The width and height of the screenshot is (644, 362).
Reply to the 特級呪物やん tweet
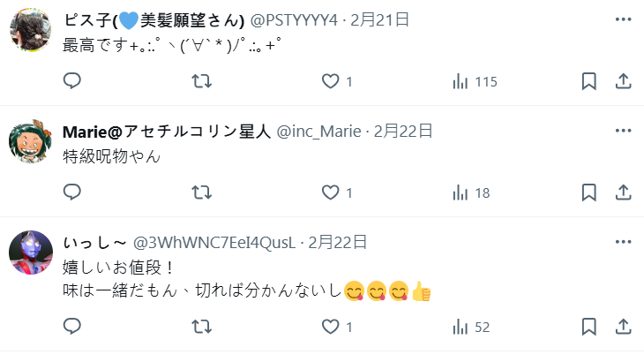pyautogui.click(x=71, y=192)
